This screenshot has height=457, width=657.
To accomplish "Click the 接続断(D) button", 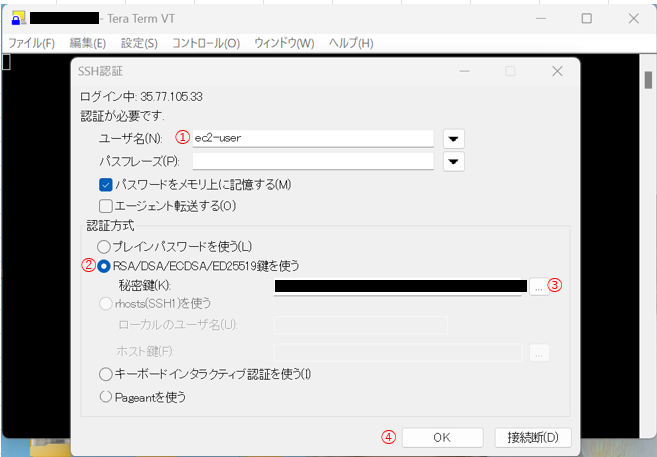I will tap(533, 437).
